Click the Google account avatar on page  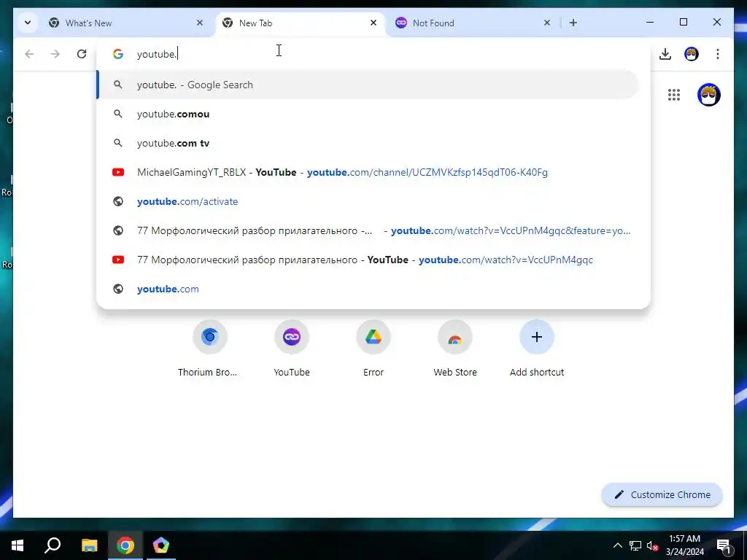point(709,95)
